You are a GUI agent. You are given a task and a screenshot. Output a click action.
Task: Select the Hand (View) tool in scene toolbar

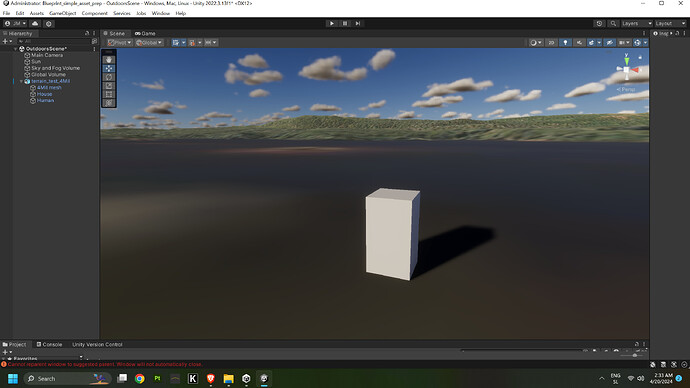click(x=109, y=59)
